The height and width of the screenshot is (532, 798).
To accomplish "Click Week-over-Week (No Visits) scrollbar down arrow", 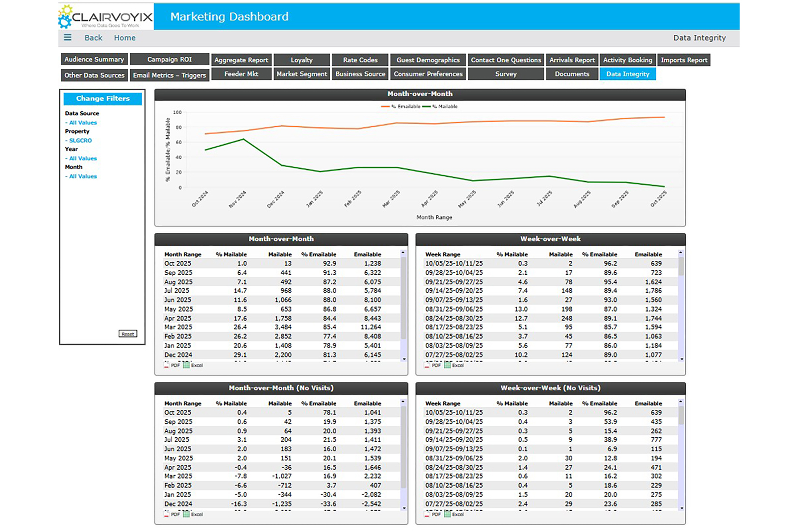I will coord(681,508).
